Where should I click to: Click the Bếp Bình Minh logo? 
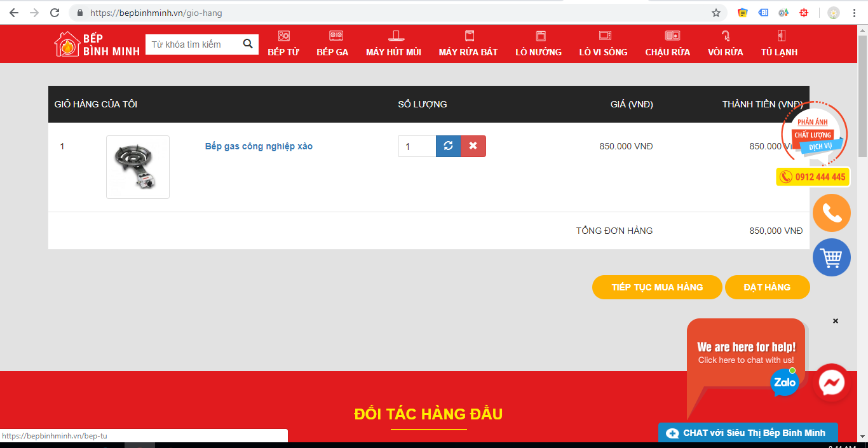[97, 44]
